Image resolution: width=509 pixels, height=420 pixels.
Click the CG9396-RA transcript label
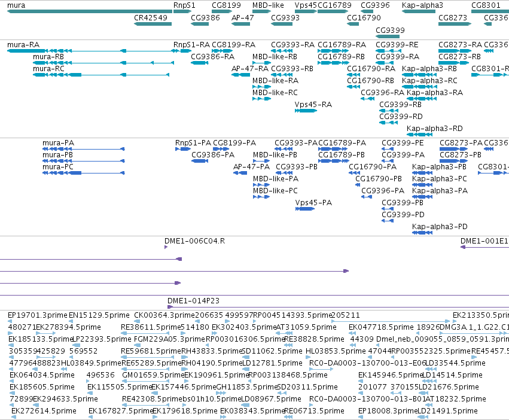coord(382,93)
